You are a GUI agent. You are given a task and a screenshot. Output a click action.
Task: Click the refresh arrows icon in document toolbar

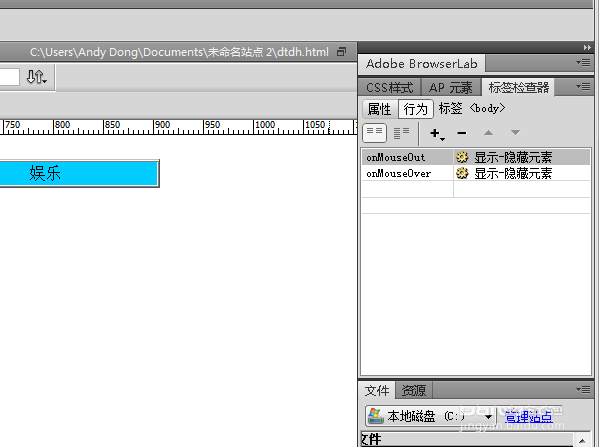point(37,77)
